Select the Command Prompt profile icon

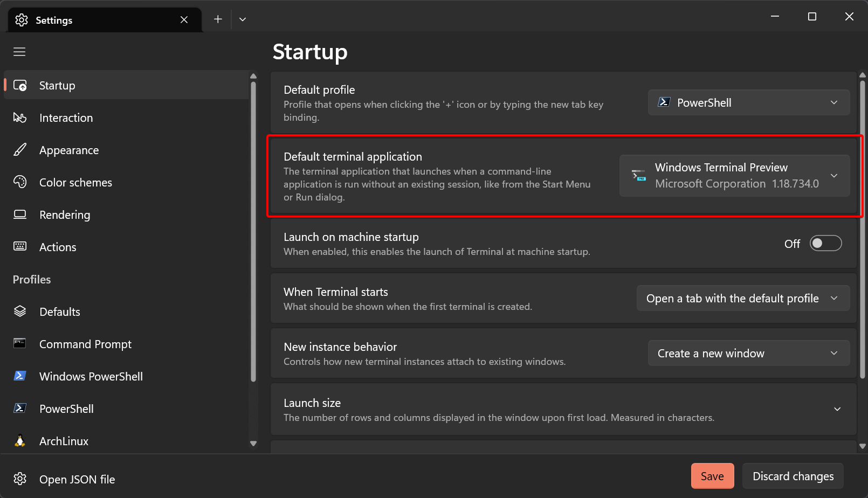click(x=20, y=344)
